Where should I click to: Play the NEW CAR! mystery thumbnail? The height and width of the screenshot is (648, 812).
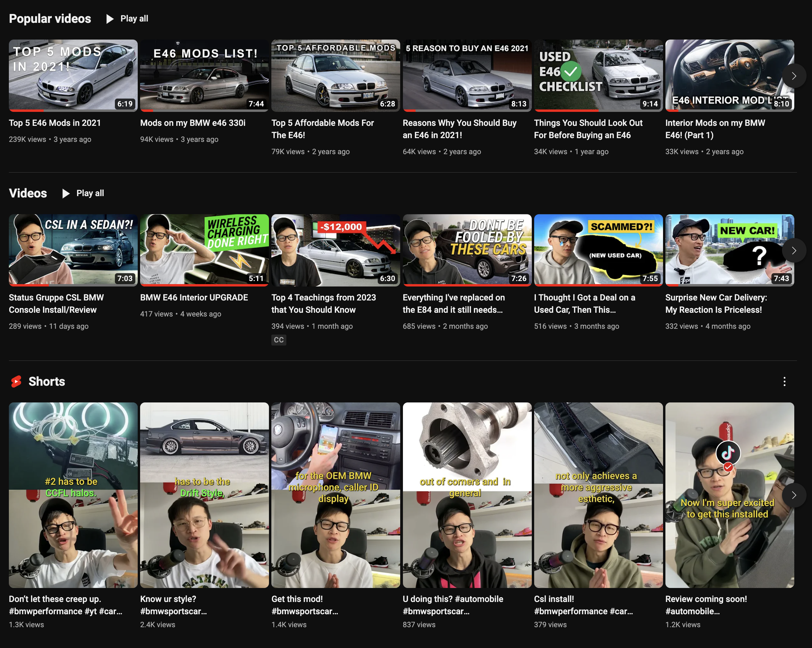point(730,250)
